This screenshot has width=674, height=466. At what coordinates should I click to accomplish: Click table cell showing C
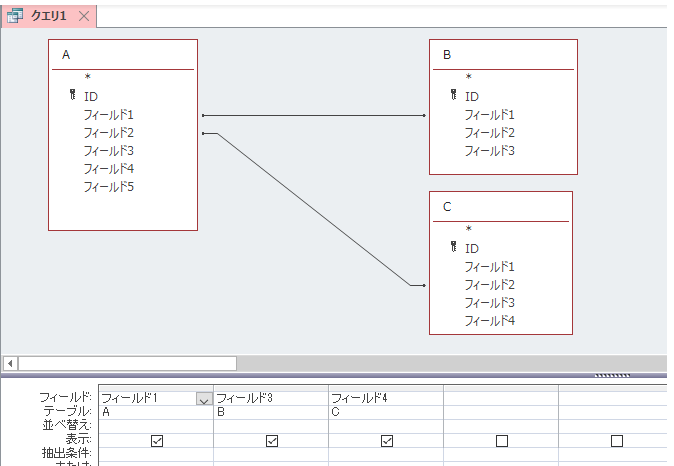[386, 412]
